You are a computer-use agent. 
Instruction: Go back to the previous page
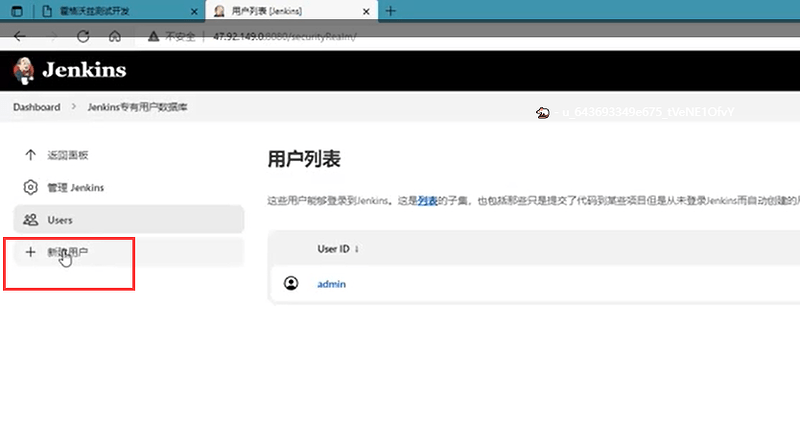(19, 36)
